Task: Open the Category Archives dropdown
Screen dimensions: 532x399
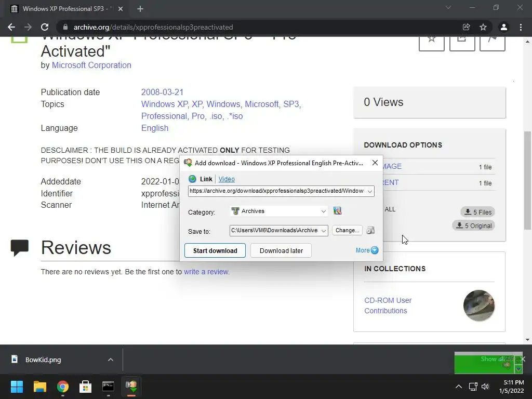Action: click(278, 211)
